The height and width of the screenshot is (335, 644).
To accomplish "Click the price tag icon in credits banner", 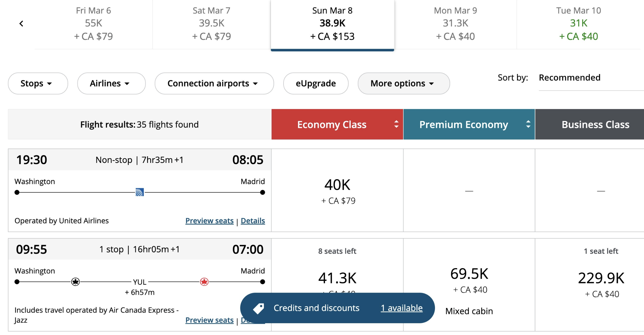I will [258, 308].
